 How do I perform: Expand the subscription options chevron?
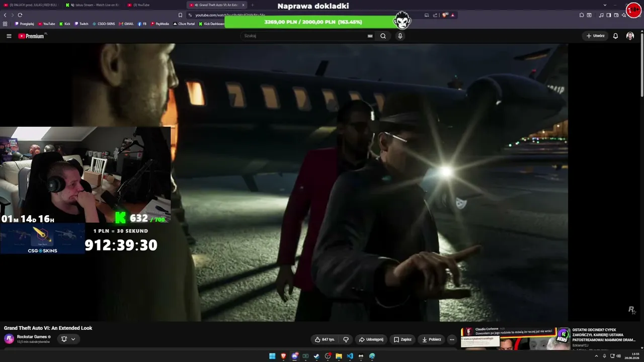coord(73,339)
